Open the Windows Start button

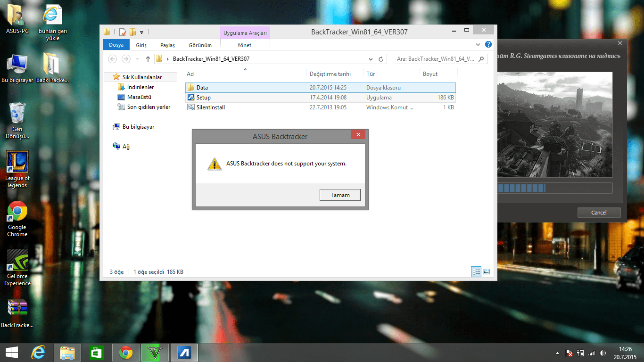point(11,353)
